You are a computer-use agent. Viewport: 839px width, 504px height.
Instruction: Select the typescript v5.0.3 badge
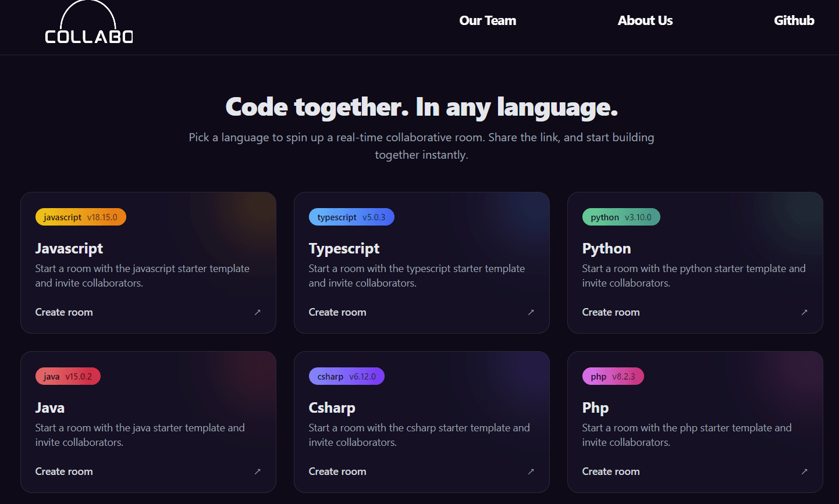pyautogui.click(x=351, y=216)
